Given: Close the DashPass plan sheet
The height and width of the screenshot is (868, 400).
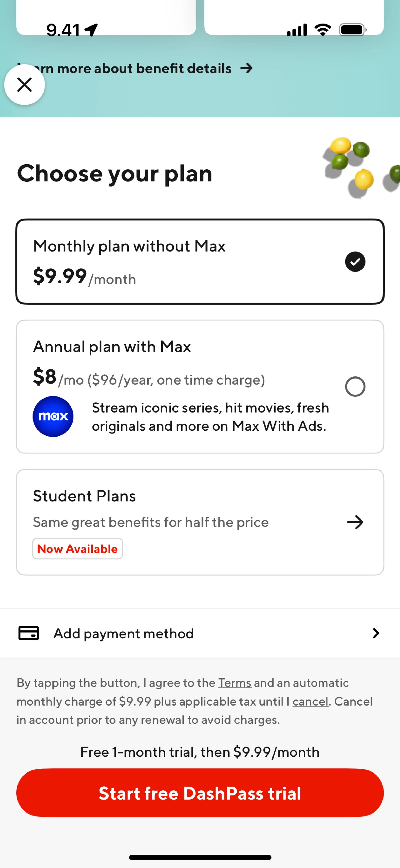Looking at the screenshot, I should [x=25, y=85].
